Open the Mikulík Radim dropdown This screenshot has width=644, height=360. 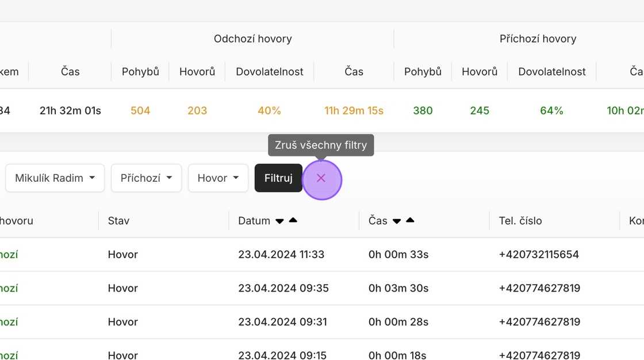pos(55,178)
